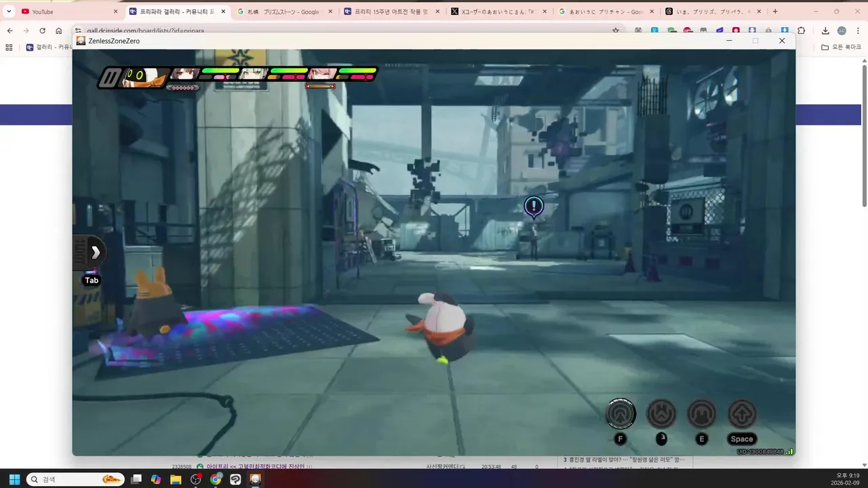Open the tab search dropdown in Chrome
Screen dimensions: 868x488
coord(9,12)
